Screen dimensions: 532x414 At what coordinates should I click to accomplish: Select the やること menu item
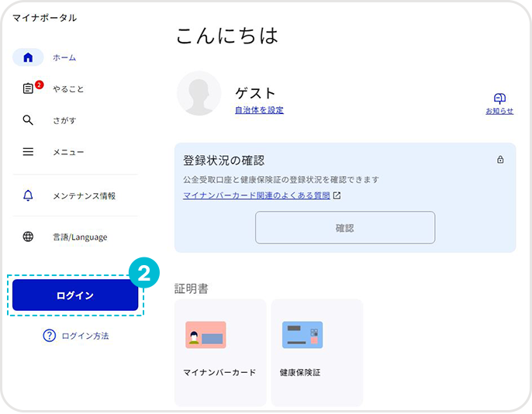click(x=68, y=89)
